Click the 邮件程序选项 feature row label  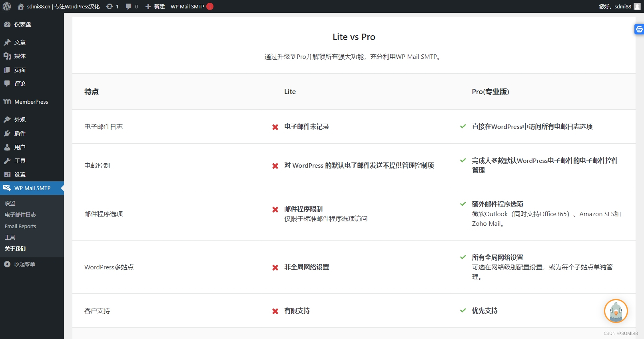tap(104, 214)
